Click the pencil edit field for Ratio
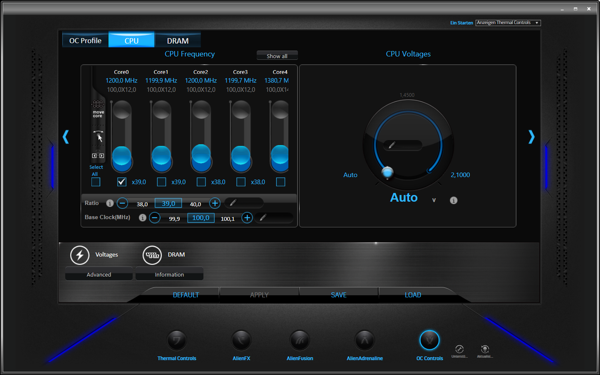600x375 pixels. click(x=244, y=203)
